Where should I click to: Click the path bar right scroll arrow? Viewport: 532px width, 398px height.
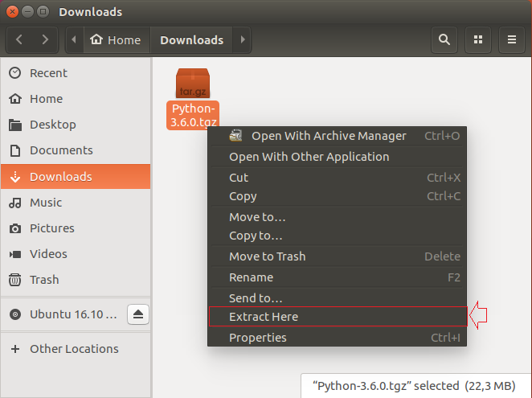(242, 39)
